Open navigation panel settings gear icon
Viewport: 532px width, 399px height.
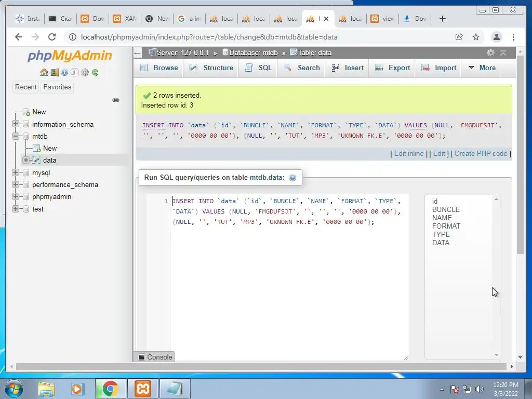85,72
